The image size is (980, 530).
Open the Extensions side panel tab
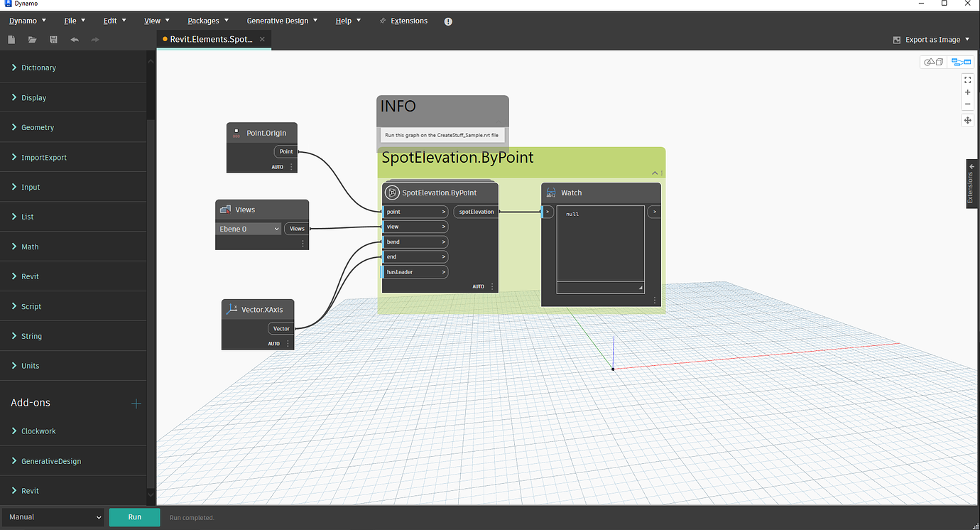pos(971,184)
